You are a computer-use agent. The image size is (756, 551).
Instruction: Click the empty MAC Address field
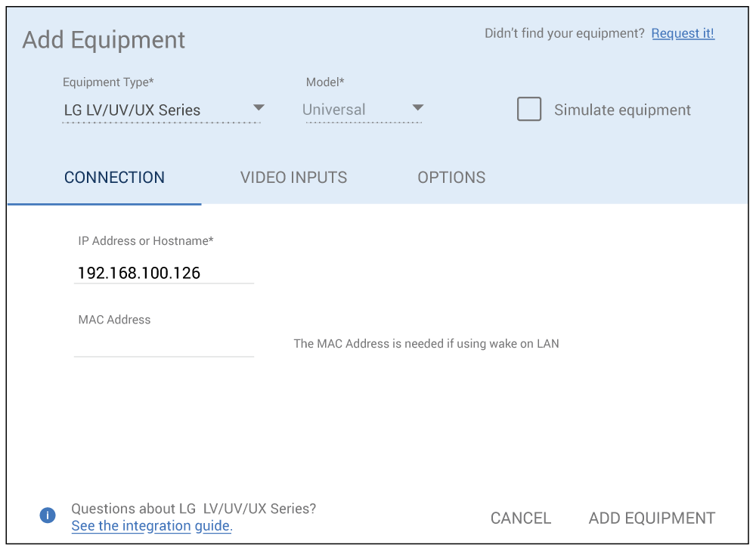coord(163,345)
